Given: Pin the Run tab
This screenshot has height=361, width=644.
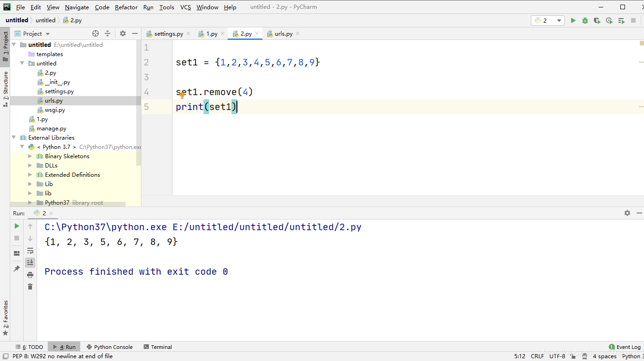Looking at the screenshot, I should click(x=17, y=269).
